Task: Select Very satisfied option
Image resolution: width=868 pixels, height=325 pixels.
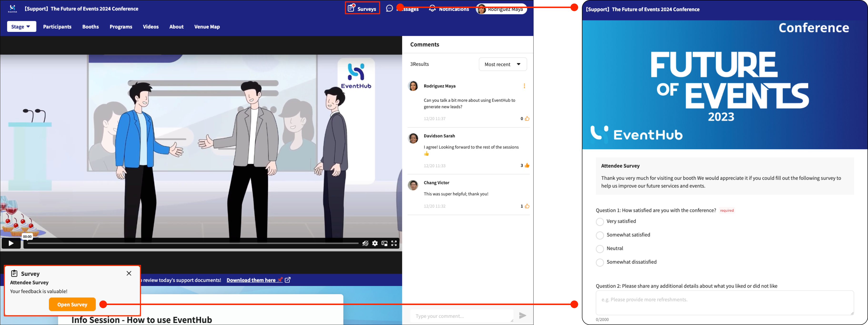Action: point(600,222)
